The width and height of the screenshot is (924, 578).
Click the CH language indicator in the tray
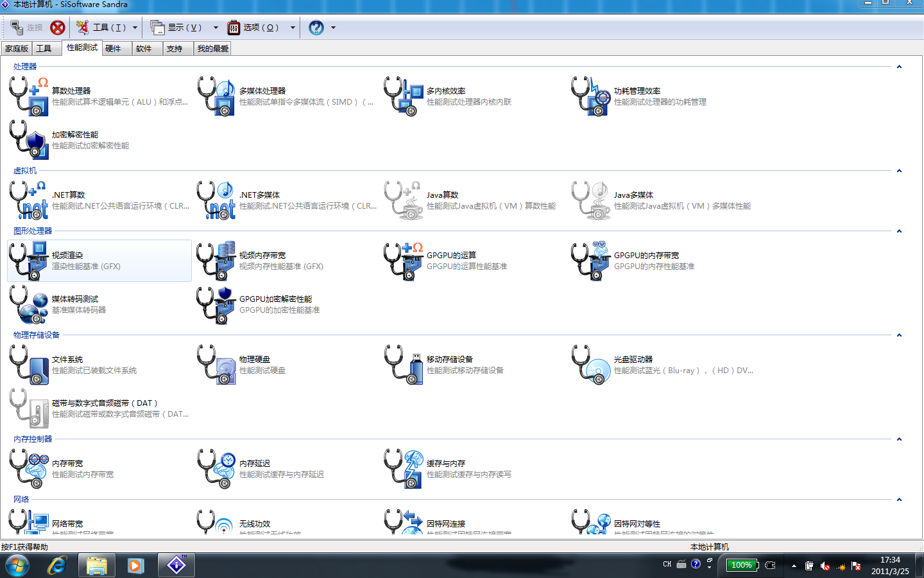[667, 565]
